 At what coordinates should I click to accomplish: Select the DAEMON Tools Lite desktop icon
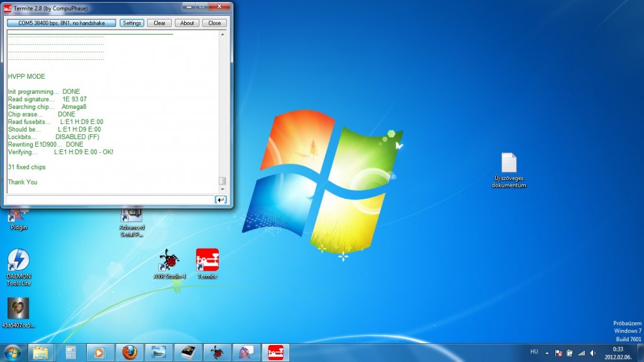point(18,267)
